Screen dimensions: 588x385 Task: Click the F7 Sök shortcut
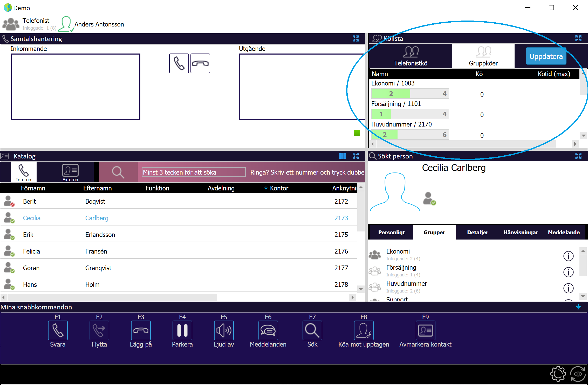(x=312, y=330)
